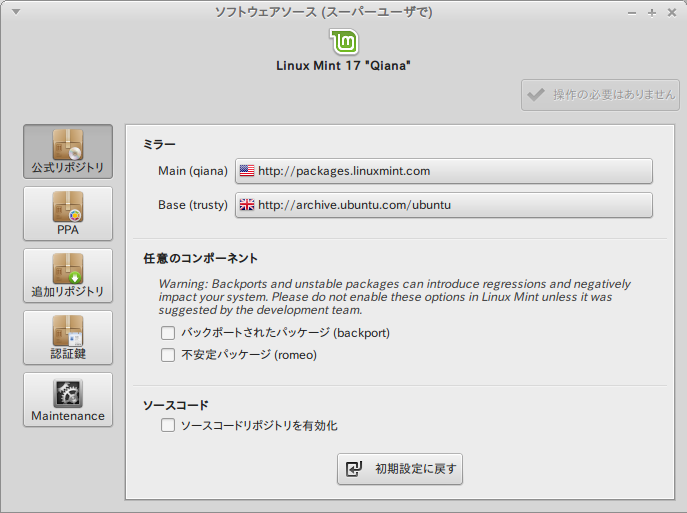Screen dimensions: 687x513
Task: Open the 追加リポジトリ (additional repositories) section
Action: pos(68,276)
